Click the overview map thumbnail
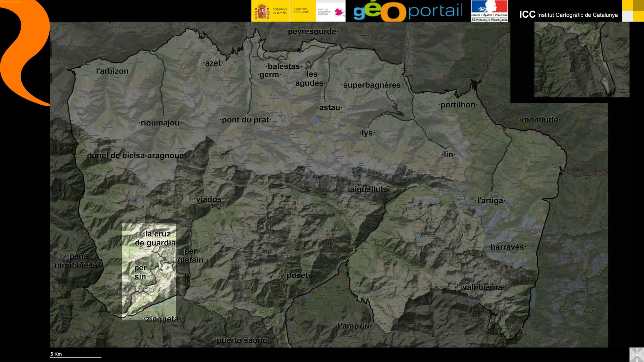The height and width of the screenshot is (362, 644). pyautogui.click(x=582, y=59)
